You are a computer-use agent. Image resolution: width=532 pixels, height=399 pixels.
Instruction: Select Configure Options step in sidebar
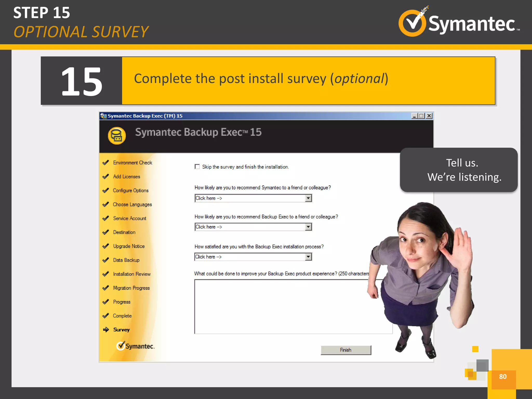131,190
